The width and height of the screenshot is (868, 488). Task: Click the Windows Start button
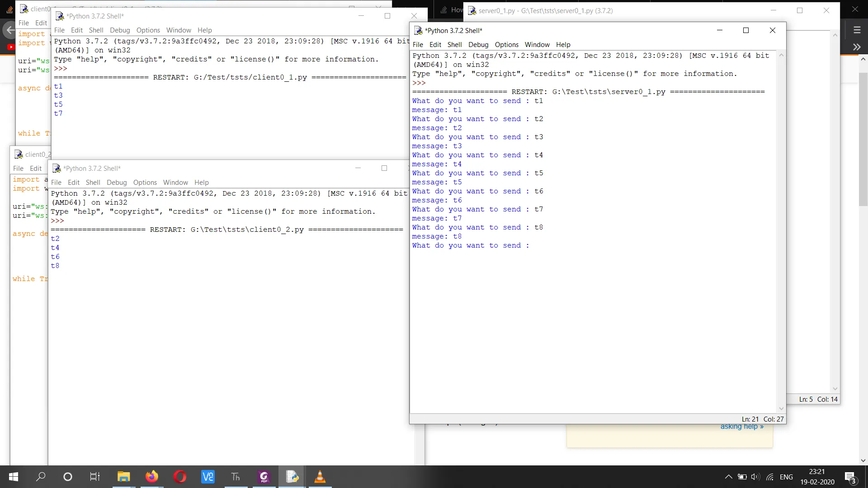(x=14, y=477)
